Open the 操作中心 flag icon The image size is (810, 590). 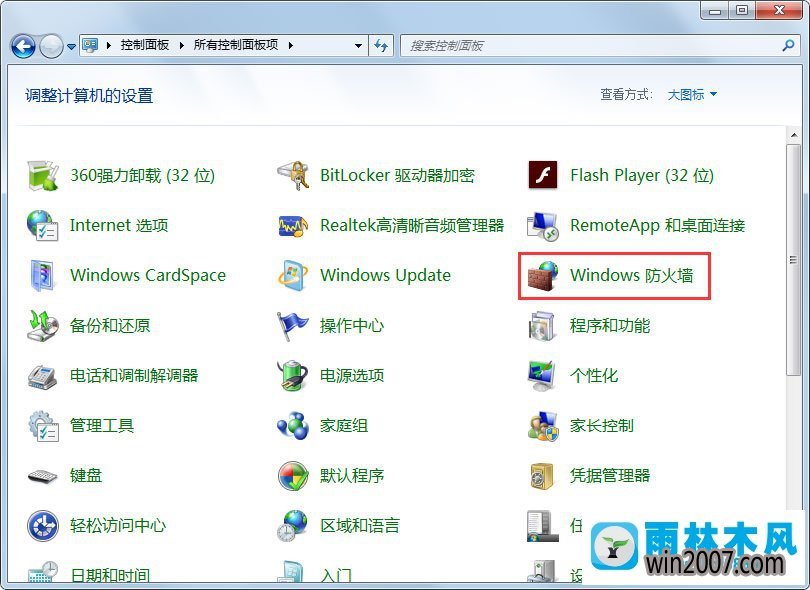(293, 325)
